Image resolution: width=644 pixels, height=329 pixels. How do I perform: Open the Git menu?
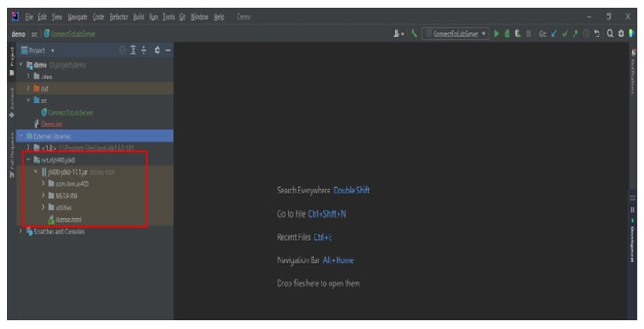[183, 17]
